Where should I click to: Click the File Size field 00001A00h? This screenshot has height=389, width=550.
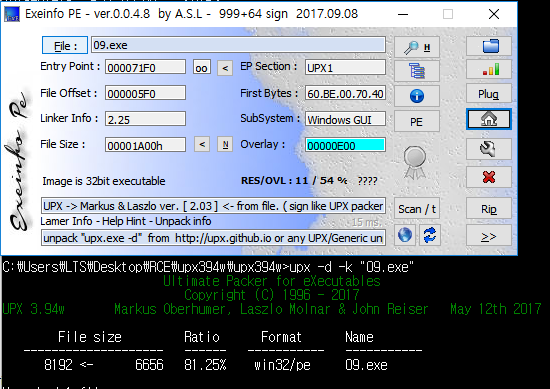pyautogui.click(x=145, y=145)
